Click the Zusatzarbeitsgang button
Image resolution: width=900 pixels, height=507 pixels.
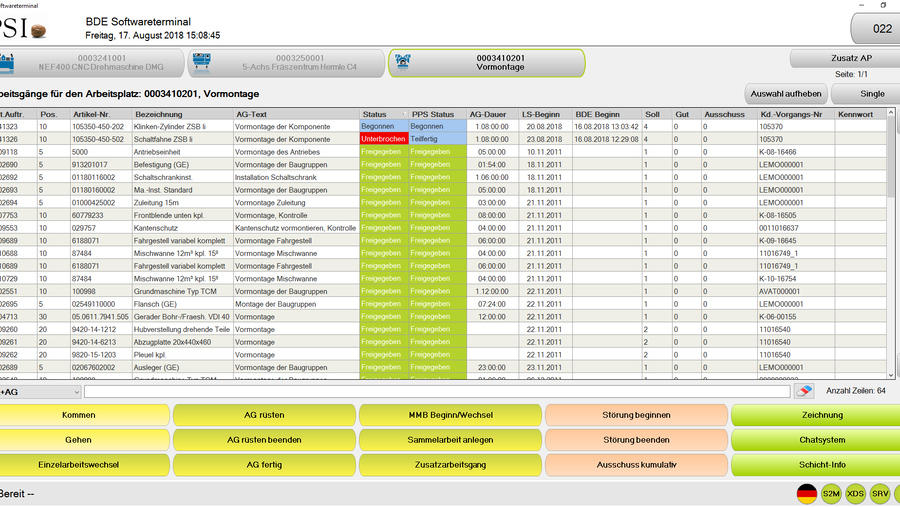[450, 465]
